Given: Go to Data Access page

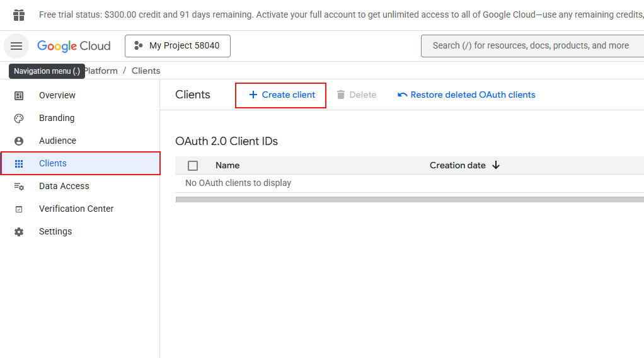Looking at the screenshot, I should [64, 186].
